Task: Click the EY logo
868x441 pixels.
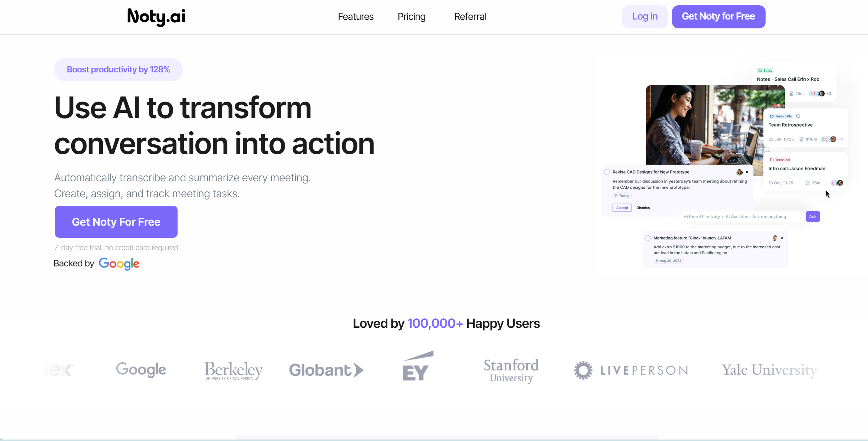Action: (x=418, y=366)
